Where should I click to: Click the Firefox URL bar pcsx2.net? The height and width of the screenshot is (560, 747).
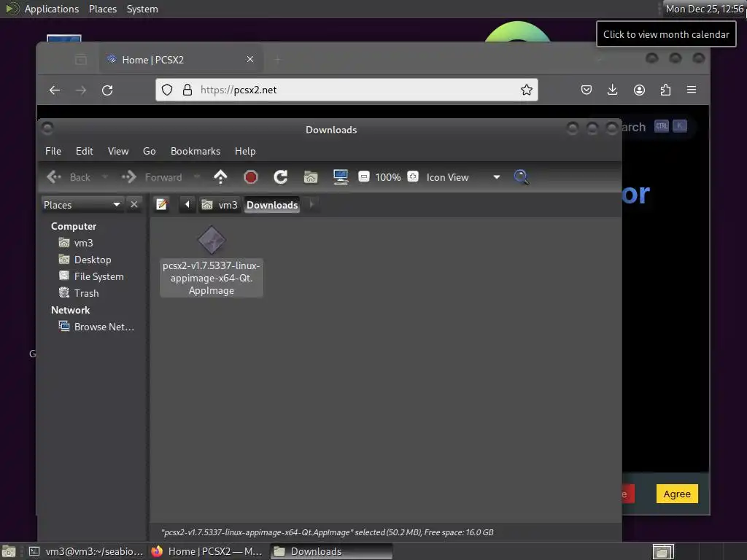click(x=347, y=90)
